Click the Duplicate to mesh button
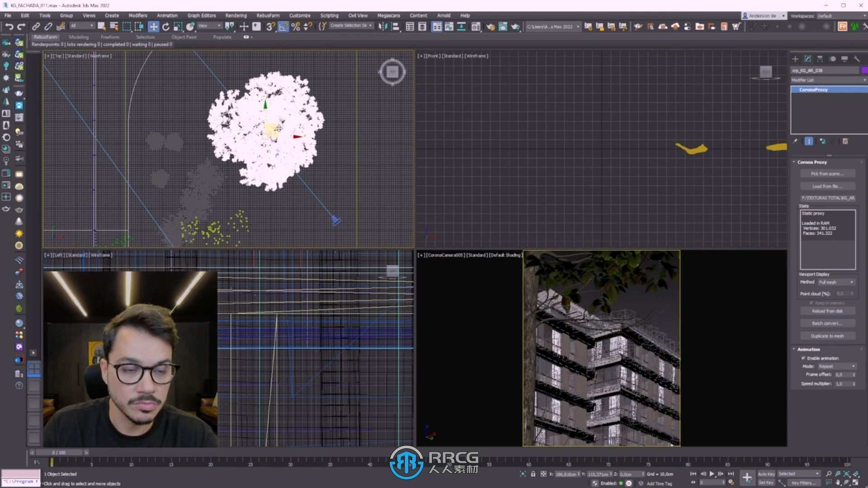868x488 pixels. pyautogui.click(x=827, y=336)
